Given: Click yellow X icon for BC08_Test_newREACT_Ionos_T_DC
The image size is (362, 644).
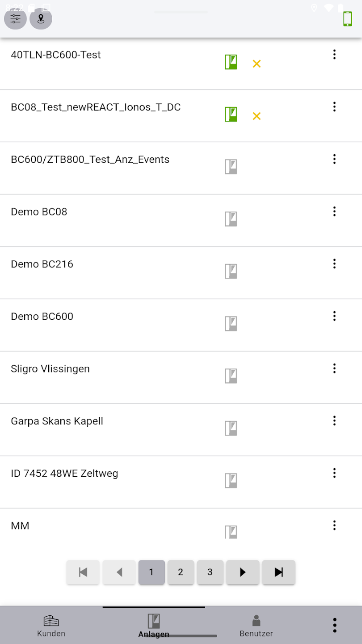Looking at the screenshot, I should [x=257, y=116].
